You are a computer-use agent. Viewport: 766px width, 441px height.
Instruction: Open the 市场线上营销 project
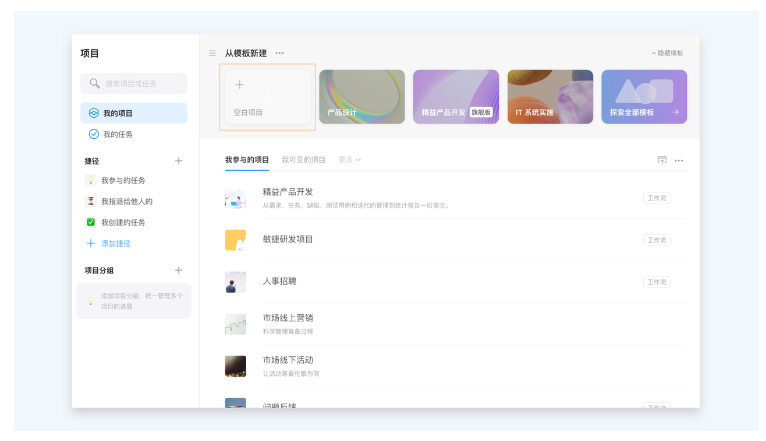455,324
